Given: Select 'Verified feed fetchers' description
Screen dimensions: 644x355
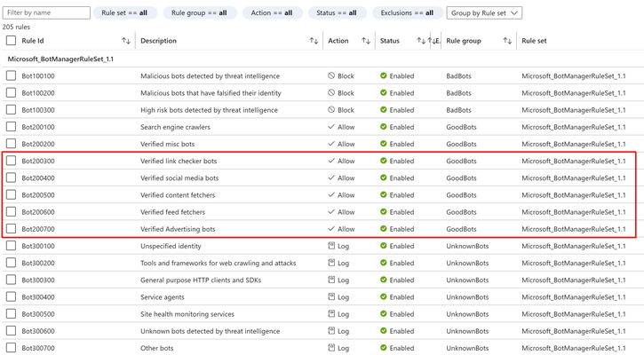Looking at the screenshot, I should point(172,212).
